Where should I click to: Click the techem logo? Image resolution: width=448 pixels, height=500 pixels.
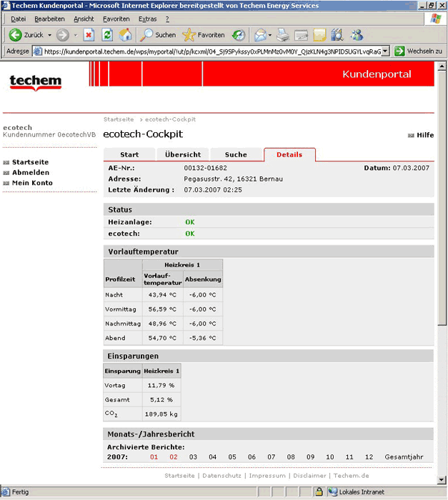tap(36, 82)
